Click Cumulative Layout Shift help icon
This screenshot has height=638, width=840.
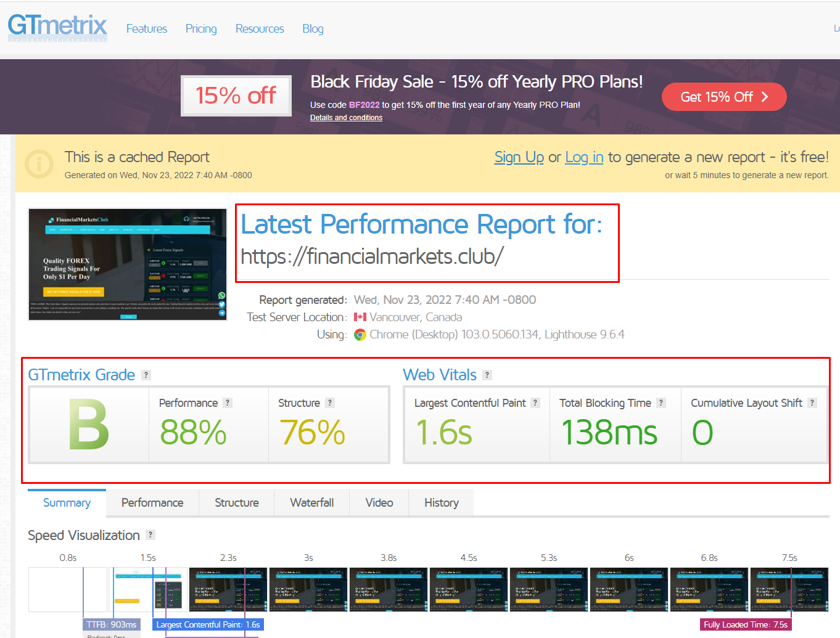coord(812,403)
